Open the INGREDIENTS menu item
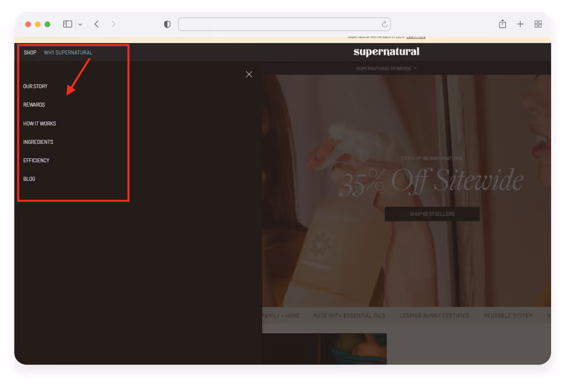This screenshot has height=392, width=566. 38,142
